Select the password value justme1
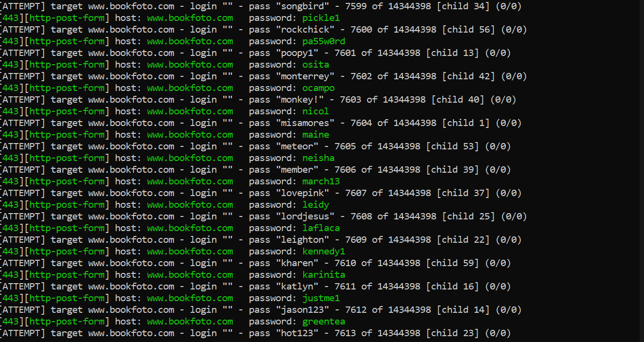Image resolution: width=644 pixels, height=342 pixels. tap(321, 298)
